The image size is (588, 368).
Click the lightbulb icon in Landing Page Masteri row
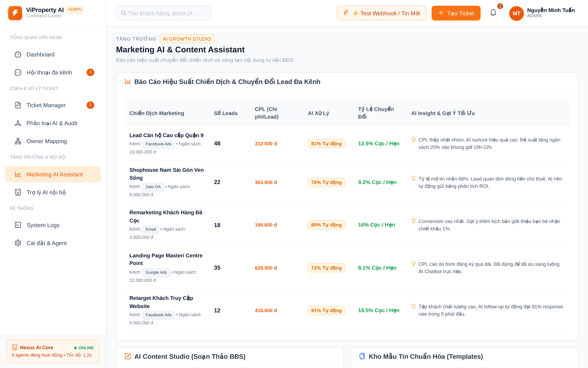pyautogui.click(x=414, y=264)
